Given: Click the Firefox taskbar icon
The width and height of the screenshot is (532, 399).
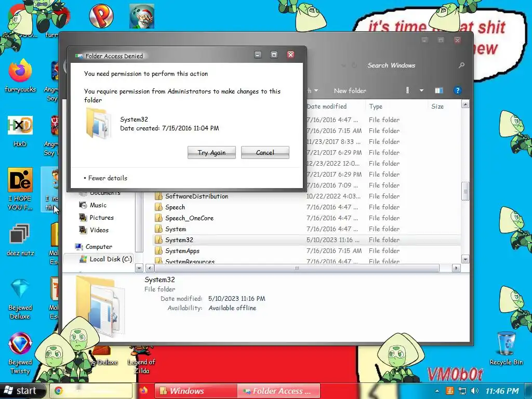Looking at the screenshot, I should (x=143, y=391).
